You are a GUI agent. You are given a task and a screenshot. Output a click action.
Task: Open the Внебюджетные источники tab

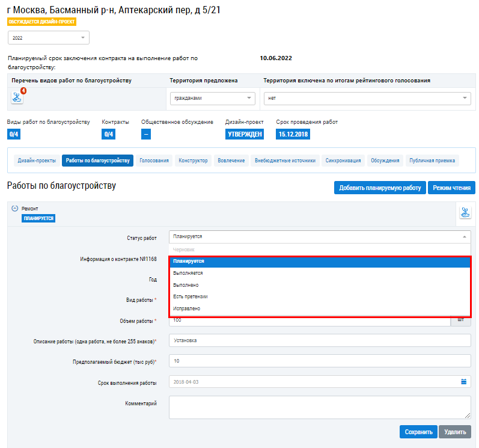pyautogui.click(x=285, y=161)
